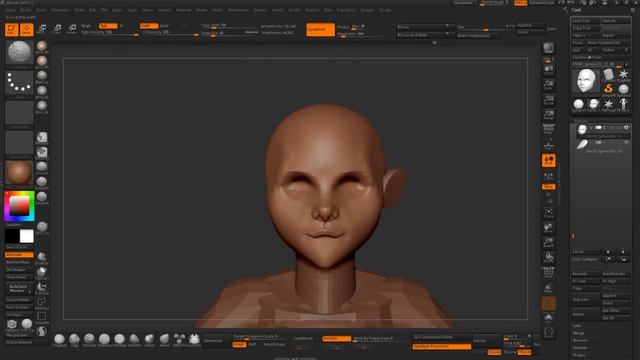Screen dimensions: 640x360
Task: Click the Tool palette dock icon
Action: (633, 10)
